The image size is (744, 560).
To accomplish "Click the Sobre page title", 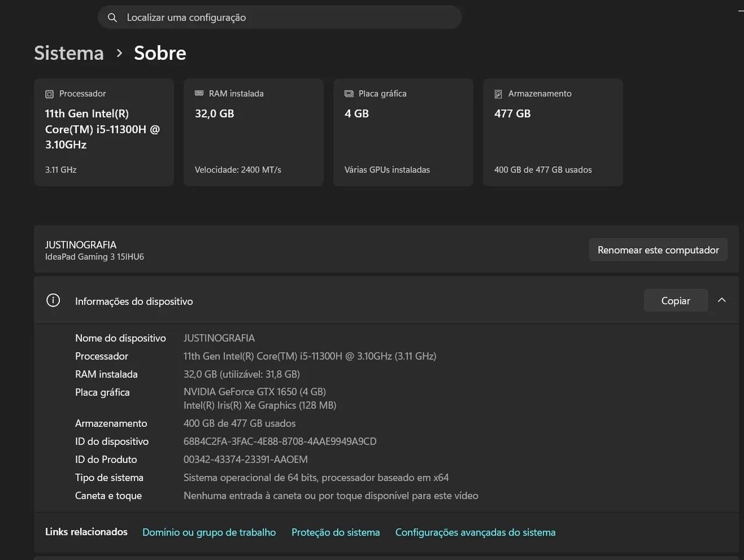I will click(x=160, y=53).
